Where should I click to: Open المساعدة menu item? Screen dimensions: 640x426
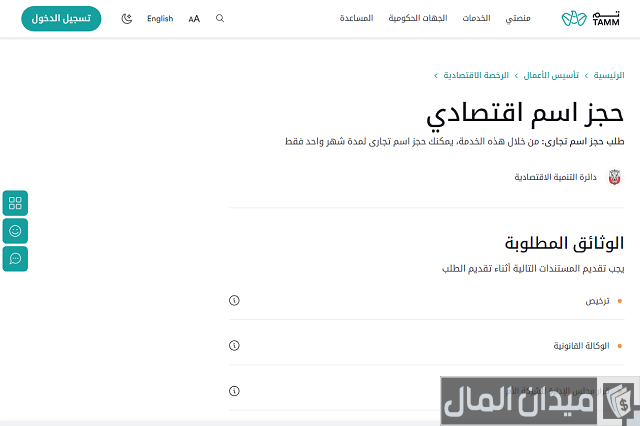[x=356, y=18]
